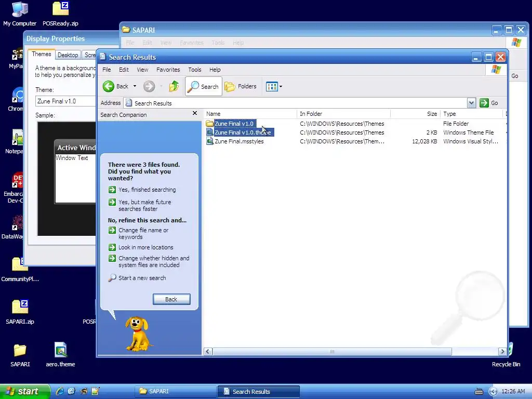The height and width of the screenshot is (399, 532).
Task: Open My Computer desktop icon
Action: click(x=20, y=14)
